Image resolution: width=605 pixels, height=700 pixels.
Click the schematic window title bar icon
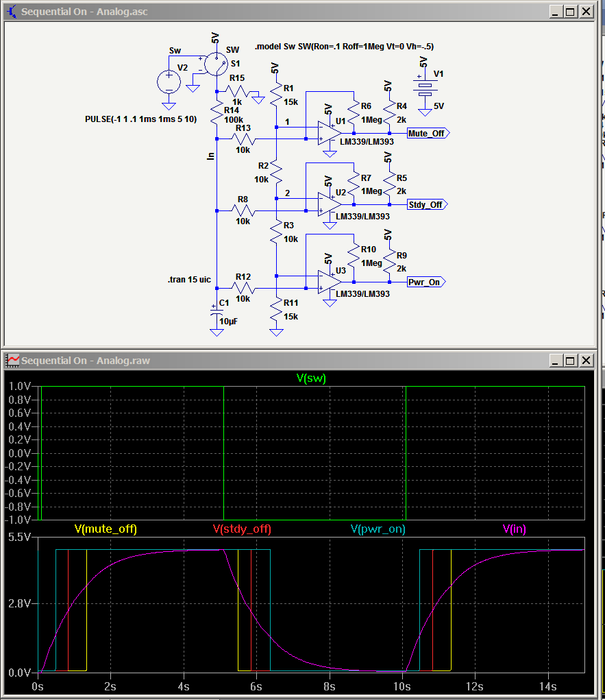point(12,12)
